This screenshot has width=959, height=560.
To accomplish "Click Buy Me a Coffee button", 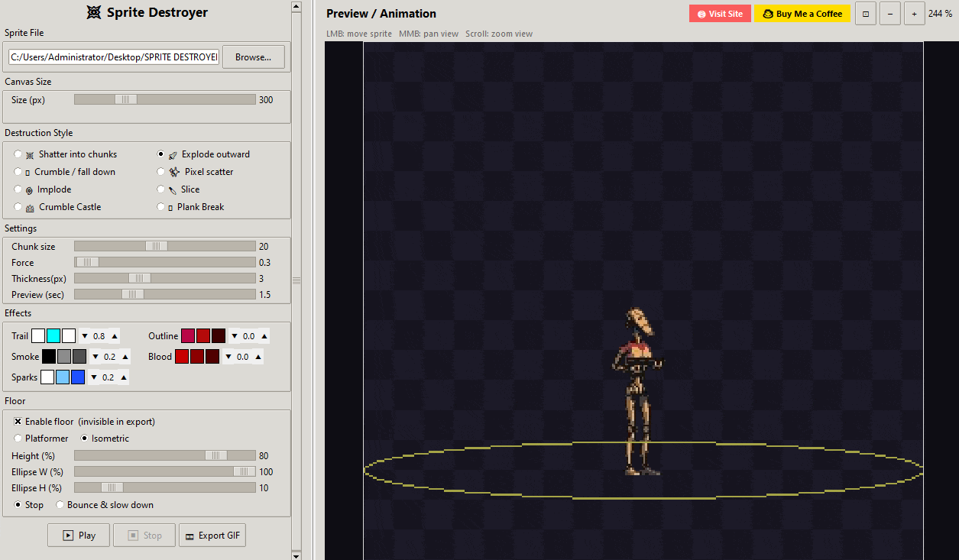I will pos(802,14).
